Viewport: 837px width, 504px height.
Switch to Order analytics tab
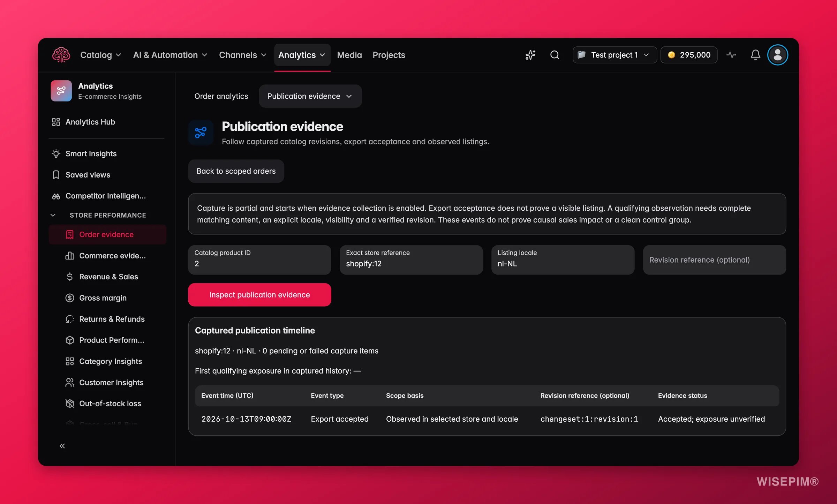point(221,96)
